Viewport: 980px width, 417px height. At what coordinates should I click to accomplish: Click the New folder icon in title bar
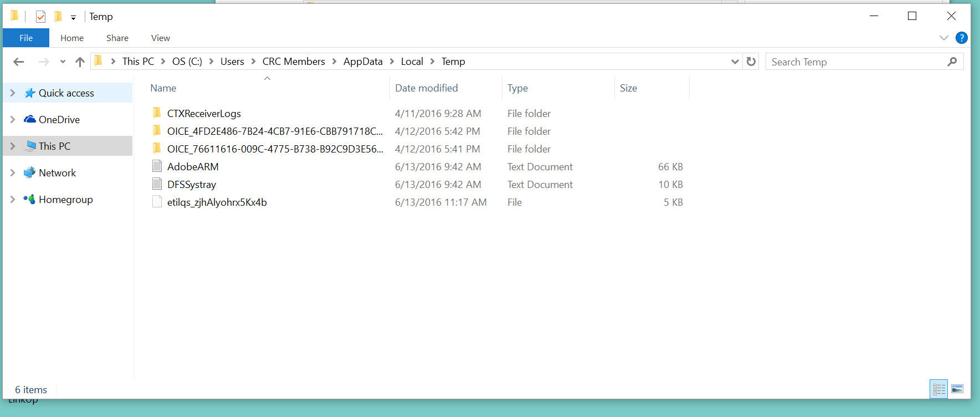click(x=58, y=17)
